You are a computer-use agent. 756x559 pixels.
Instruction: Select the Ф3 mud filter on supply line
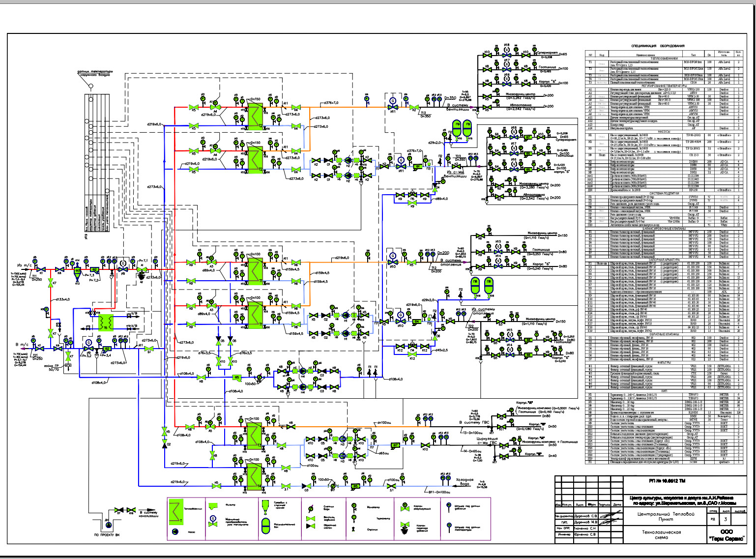(x=77, y=270)
